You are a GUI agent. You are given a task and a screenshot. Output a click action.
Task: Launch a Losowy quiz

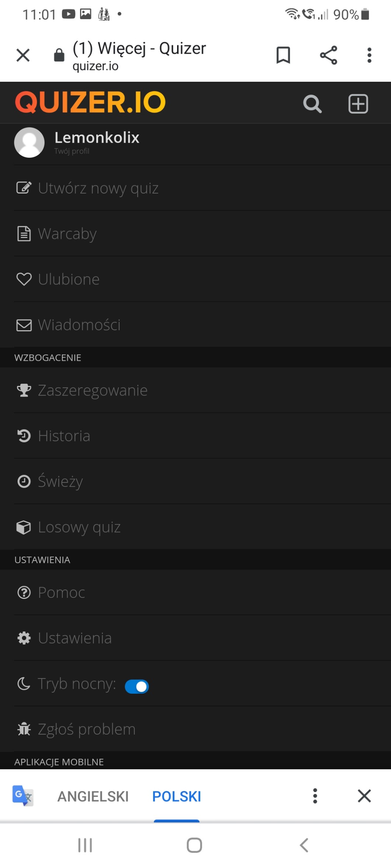pyautogui.click(x=79, y=527)
